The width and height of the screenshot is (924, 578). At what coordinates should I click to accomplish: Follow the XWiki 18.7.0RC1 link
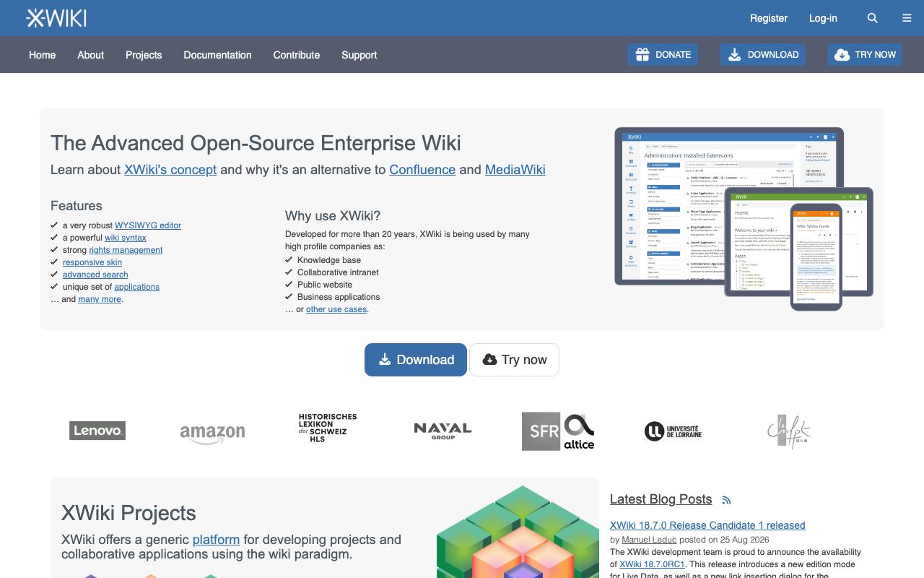(653, 564)
